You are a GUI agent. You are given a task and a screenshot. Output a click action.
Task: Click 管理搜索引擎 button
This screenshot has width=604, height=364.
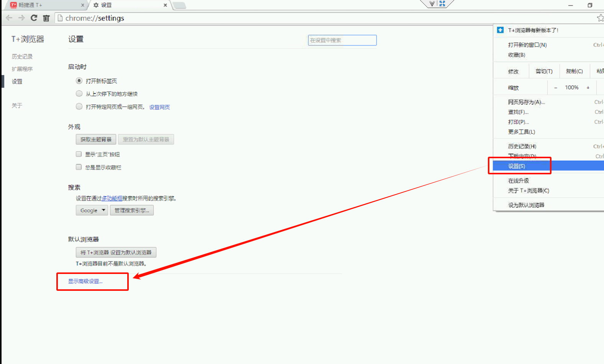132,210
